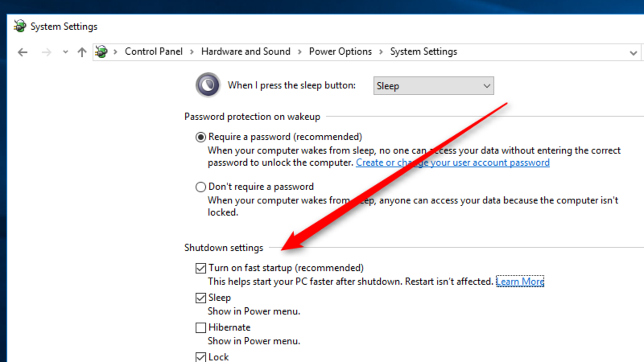
Task: Uncheck the Lock option
Action: (x=200, y=357)
